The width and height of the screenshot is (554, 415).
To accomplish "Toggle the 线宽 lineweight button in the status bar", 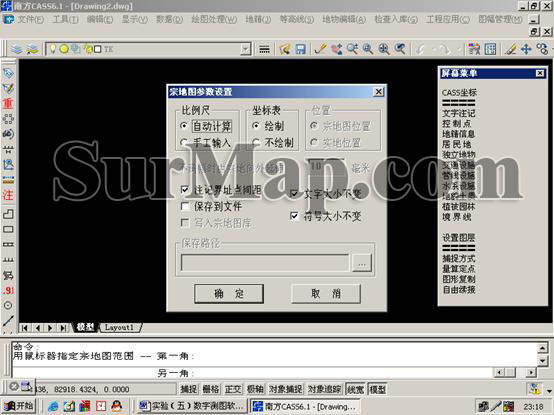I will pyautogui.click(x=355, y=389).
